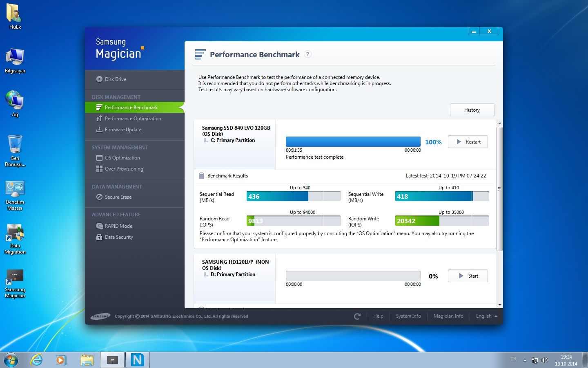Open Windows Explorer from taskbar

87,360
